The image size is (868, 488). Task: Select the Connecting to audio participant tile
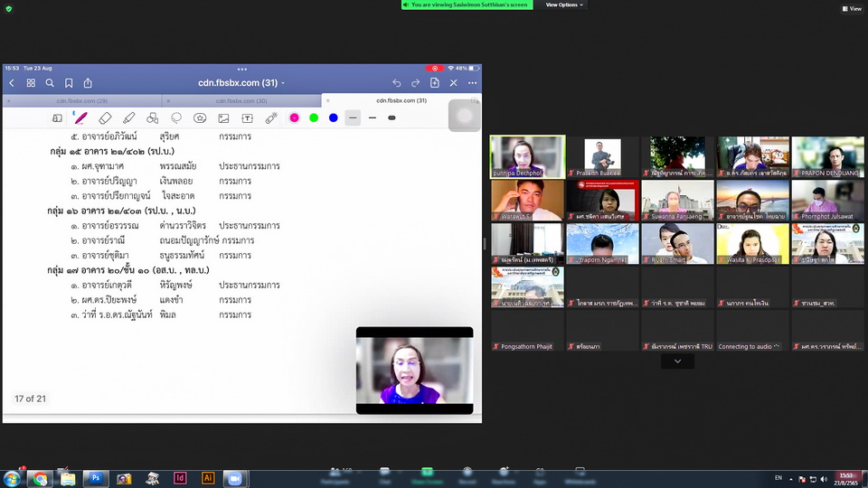[x=753, y=331]
